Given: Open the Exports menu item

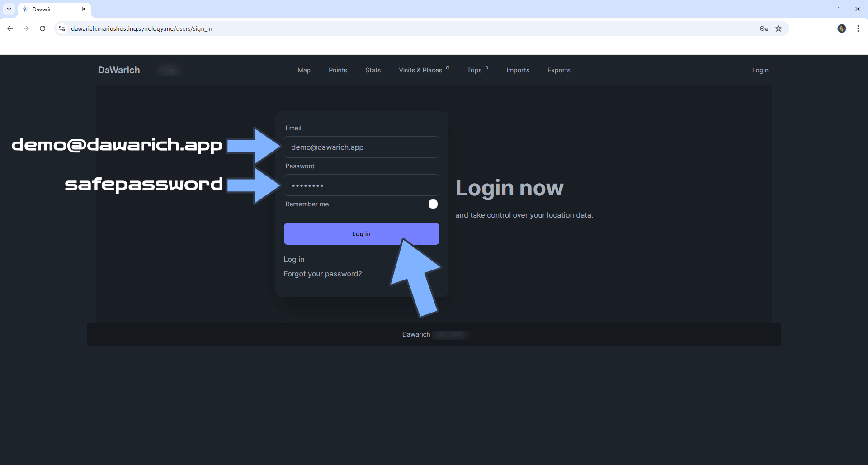Looking at the screenshot, I should click(x=559, y=70).
